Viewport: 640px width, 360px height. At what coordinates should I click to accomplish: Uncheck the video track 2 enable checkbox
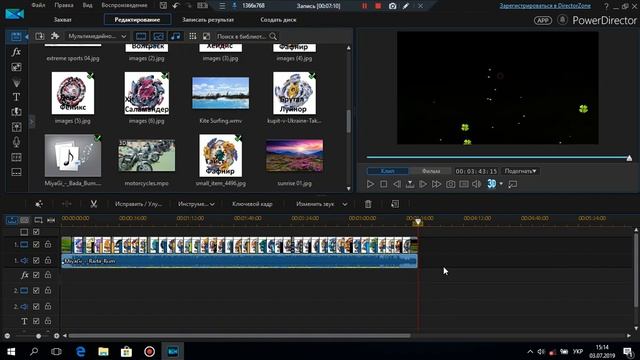36,291
